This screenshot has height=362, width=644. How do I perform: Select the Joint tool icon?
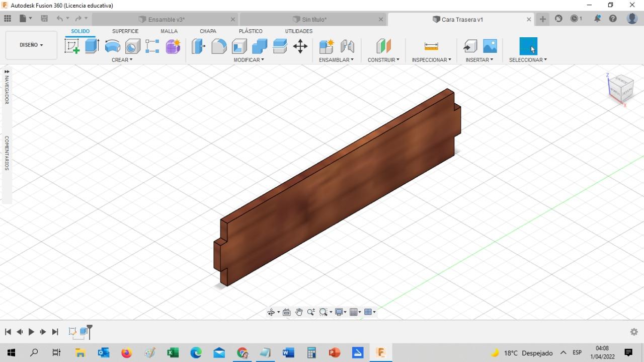point(347,46)
